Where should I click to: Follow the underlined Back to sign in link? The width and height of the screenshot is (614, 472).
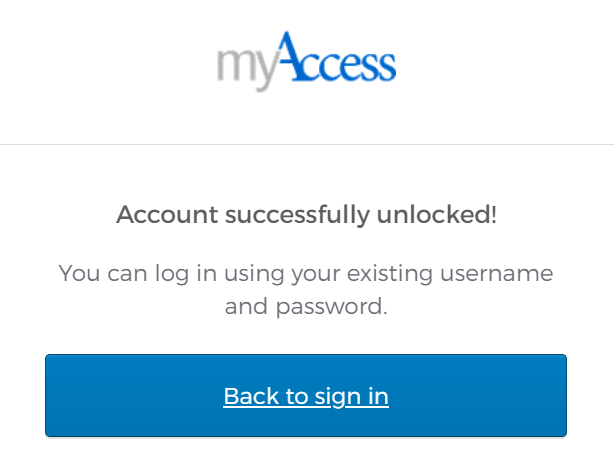(306, 396)
